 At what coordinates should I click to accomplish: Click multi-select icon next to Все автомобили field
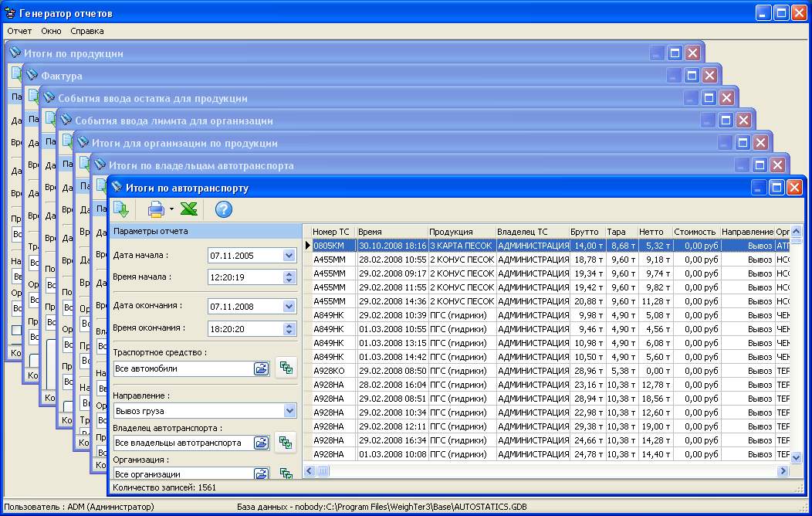286,368
